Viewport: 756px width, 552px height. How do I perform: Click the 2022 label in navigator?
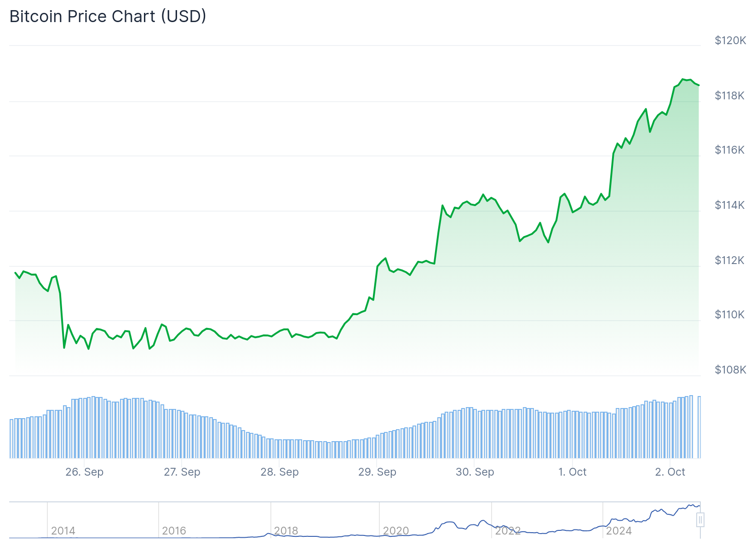pos(508,531)
